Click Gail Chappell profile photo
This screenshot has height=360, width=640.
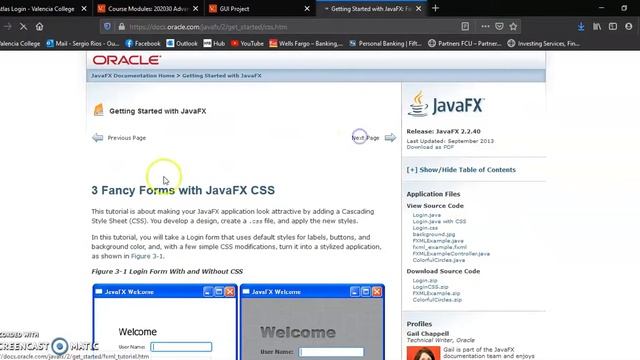(x=423, y=353)
